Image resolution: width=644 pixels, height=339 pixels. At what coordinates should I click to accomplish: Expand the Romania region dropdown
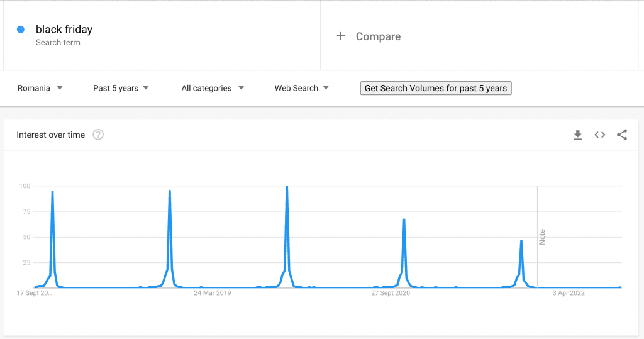tap(40, 88)
